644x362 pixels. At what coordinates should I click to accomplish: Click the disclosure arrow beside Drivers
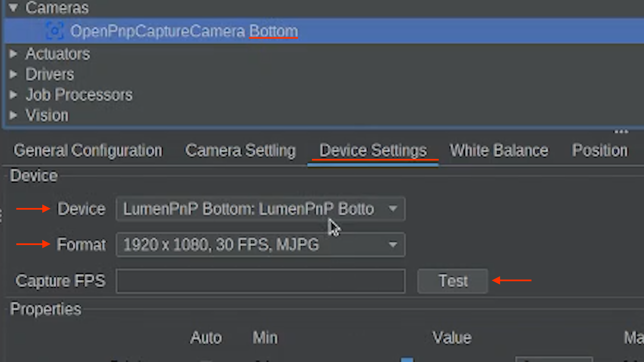(x=13, y=74)
